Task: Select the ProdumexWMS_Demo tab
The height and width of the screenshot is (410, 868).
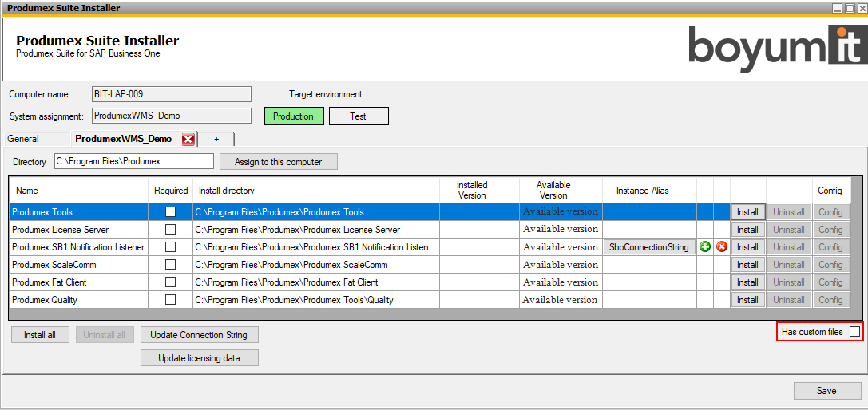Action: [124, 139]
